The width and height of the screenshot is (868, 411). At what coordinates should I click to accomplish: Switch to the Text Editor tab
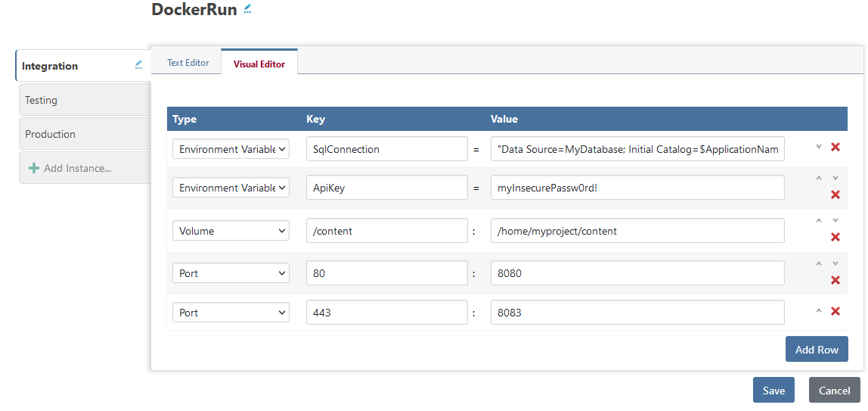188,63
